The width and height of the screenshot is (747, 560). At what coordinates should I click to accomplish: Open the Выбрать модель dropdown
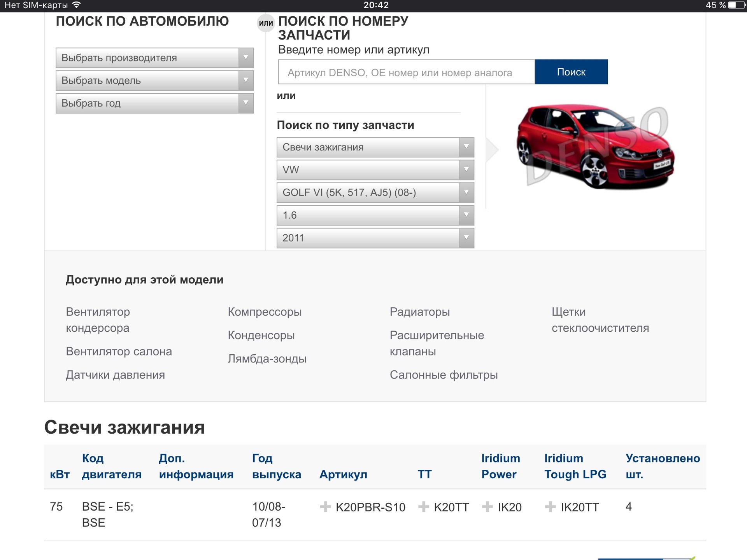(154, 80)
